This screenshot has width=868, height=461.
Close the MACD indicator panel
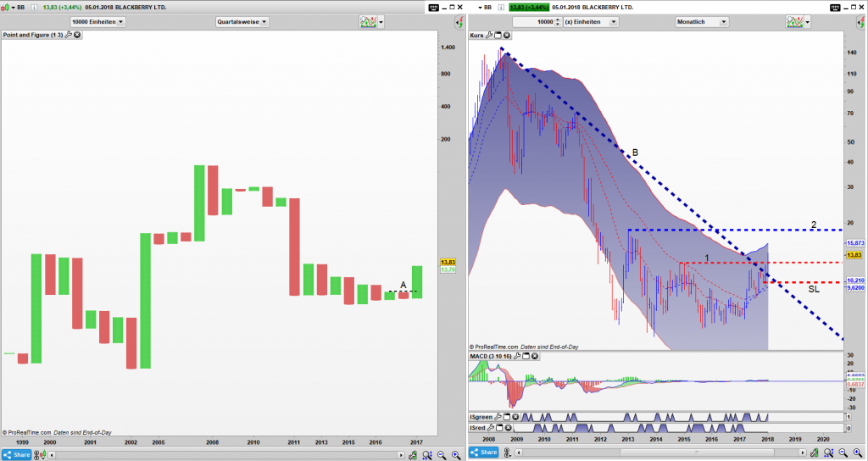[535, 356]
